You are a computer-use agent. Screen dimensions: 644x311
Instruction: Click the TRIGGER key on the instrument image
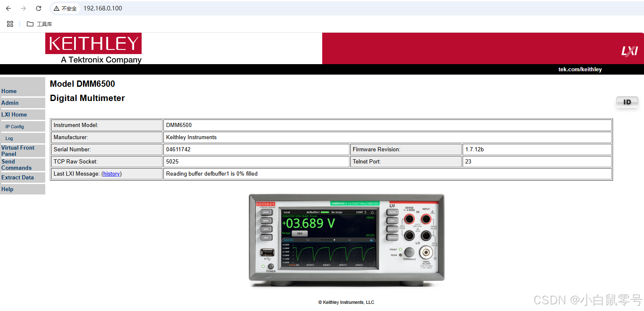pyautogui.click(x=392, y=237)
